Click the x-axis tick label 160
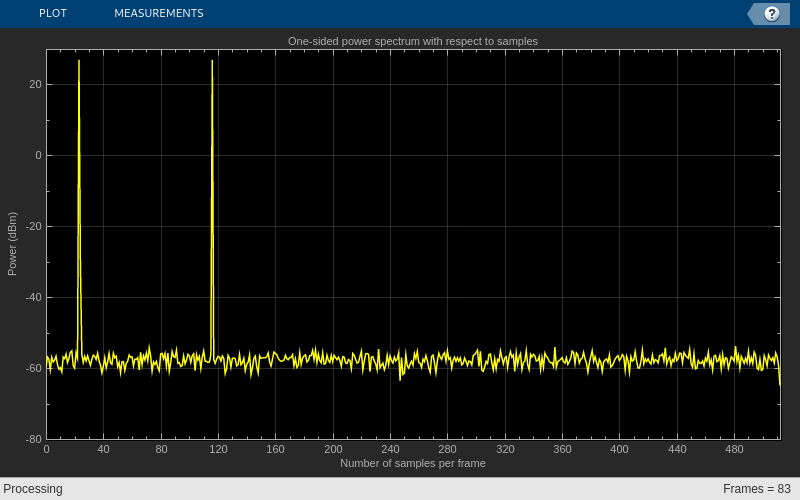Viewport: 800px width, 500px height. click(276, 449)
